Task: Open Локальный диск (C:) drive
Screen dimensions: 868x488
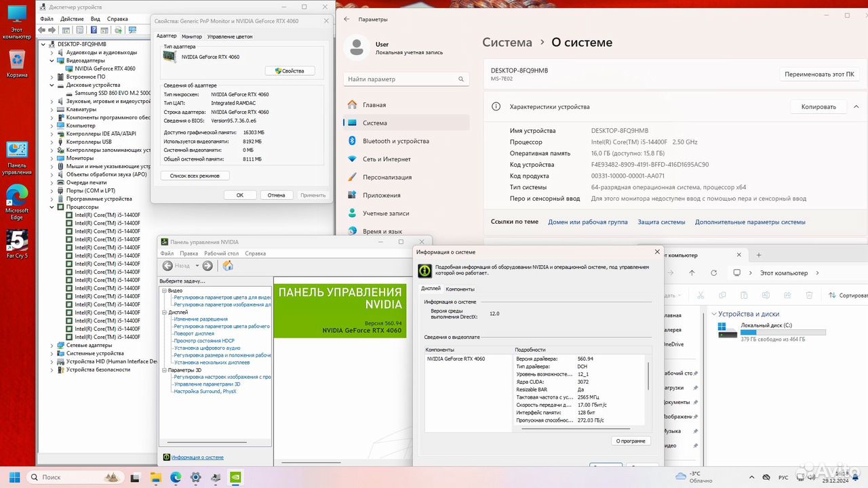Action: [x=772, y=332]
